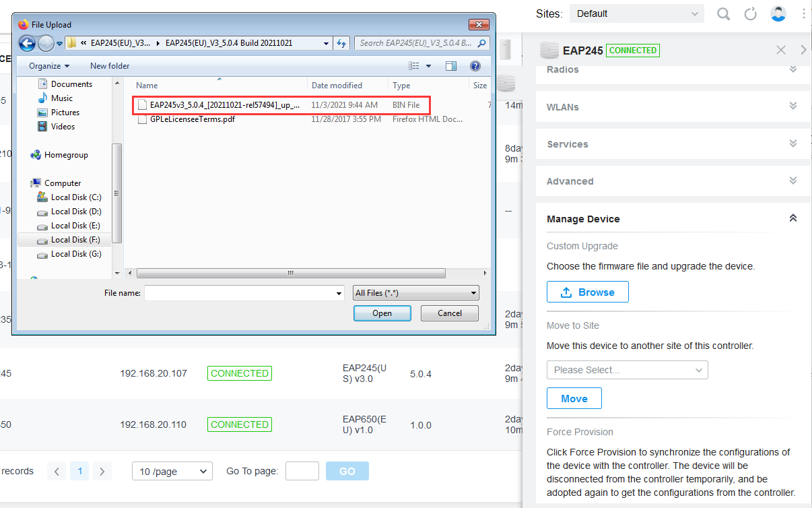The image size is (812, 508).
Task: Go to next page in device list
Action: tap(102, 471)
